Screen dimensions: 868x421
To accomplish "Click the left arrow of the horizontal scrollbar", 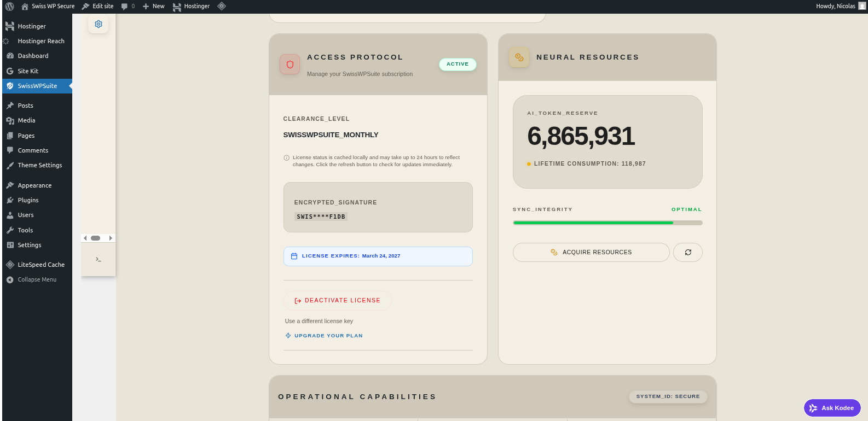I will click(85, 238).
